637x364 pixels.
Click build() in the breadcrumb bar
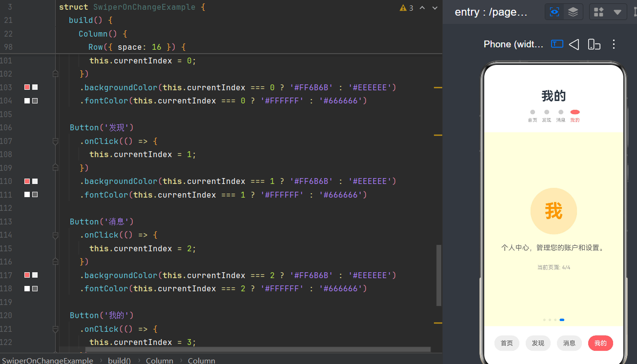point(119,361)
